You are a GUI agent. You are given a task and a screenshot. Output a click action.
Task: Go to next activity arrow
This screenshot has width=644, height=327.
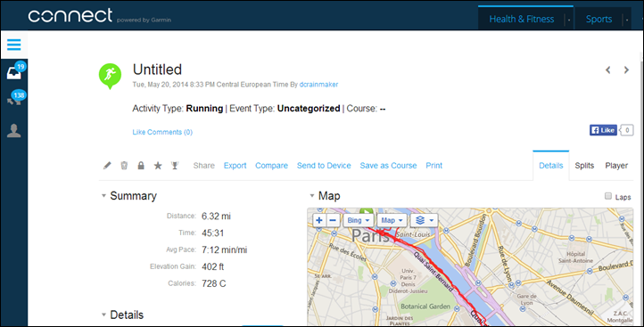pos(626,70)
